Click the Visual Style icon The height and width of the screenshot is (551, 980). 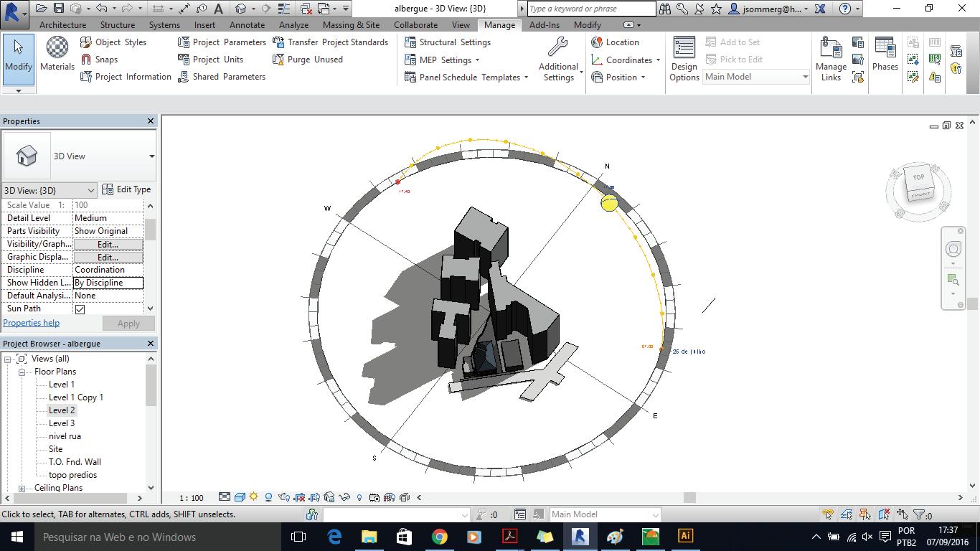[x=240, y=497]
